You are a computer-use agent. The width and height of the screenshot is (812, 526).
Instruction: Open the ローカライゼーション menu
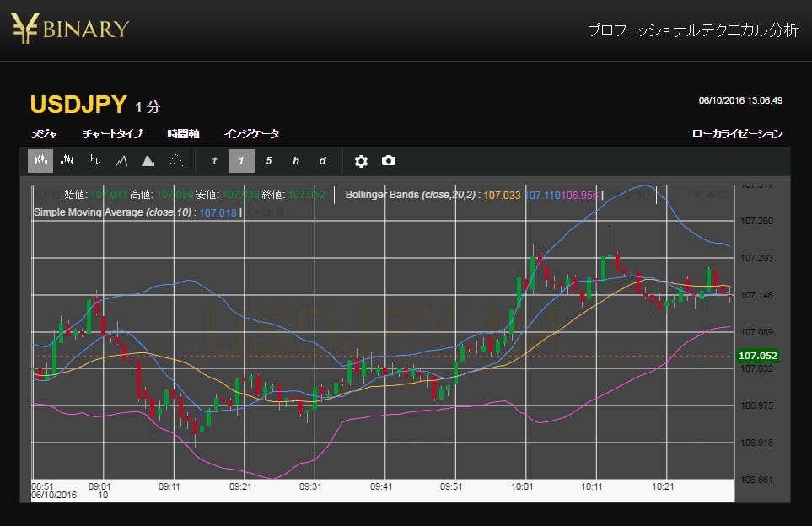click(738, 134)
